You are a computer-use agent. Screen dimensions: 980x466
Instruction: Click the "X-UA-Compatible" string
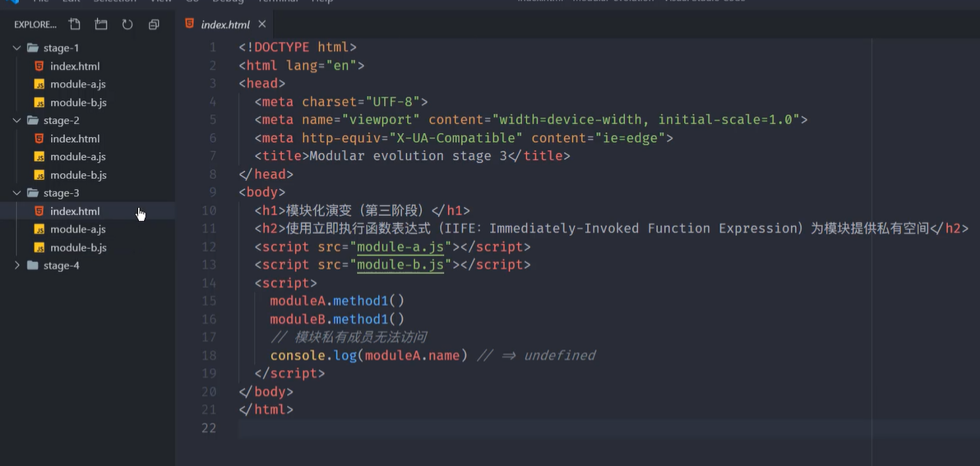click(455, 137)
